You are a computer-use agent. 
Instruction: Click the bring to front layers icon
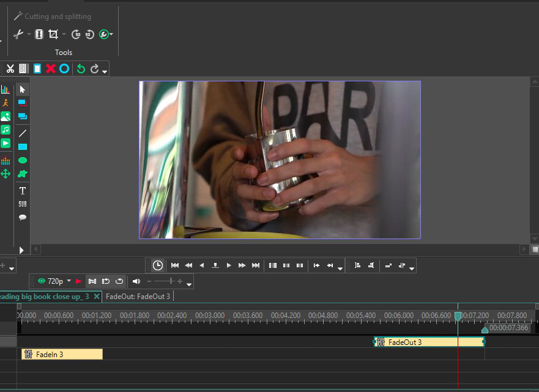click(23, 103)
